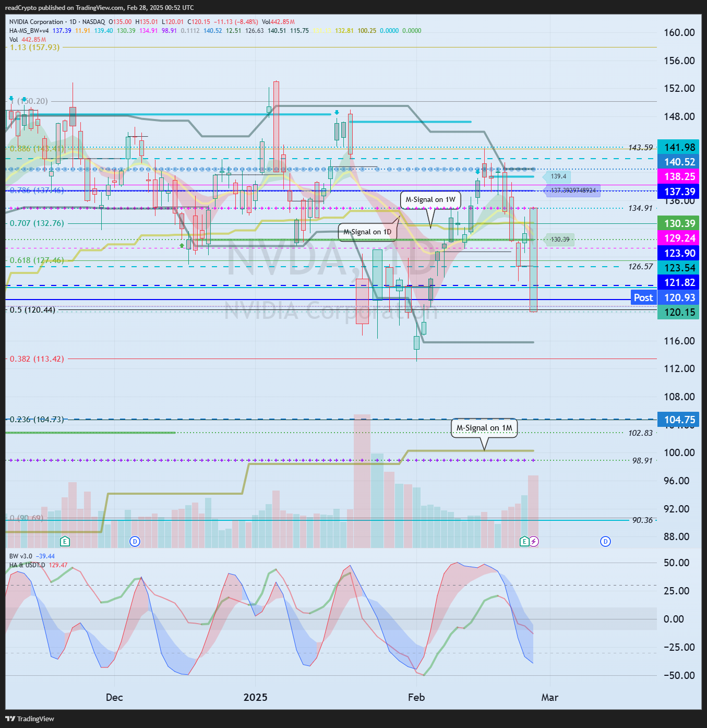Click the blue 137.39 price label

coord(678,192)
